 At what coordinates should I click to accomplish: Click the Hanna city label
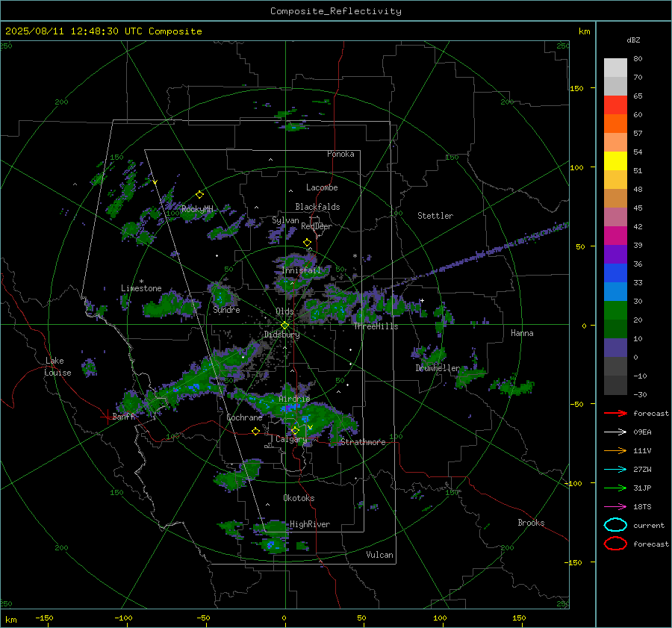coord(522,333)
